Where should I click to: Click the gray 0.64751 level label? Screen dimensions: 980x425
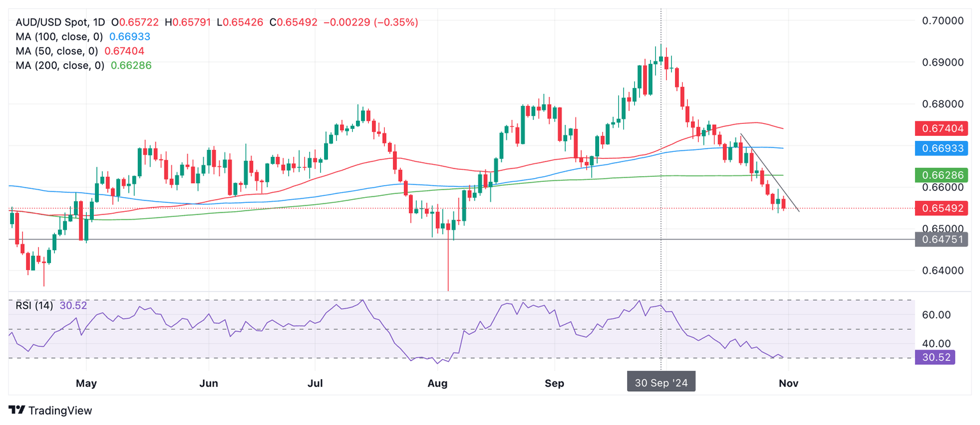click(941, 240)
